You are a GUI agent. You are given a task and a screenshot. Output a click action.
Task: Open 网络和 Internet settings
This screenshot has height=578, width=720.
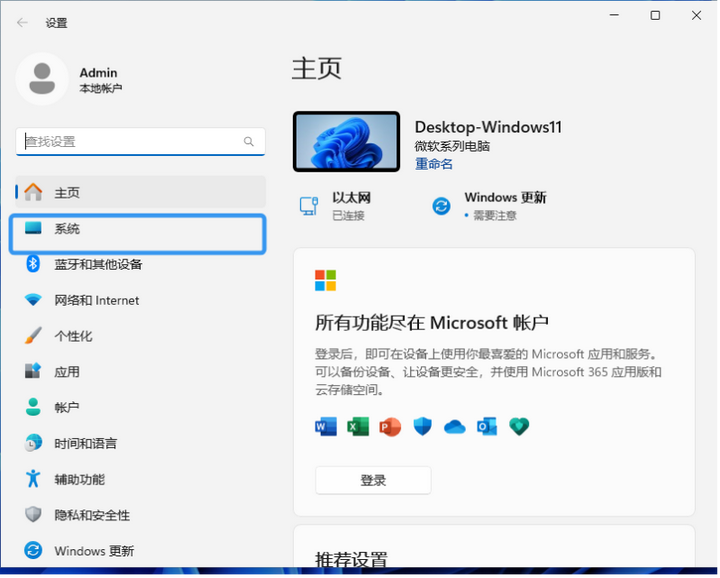(141, 301)
